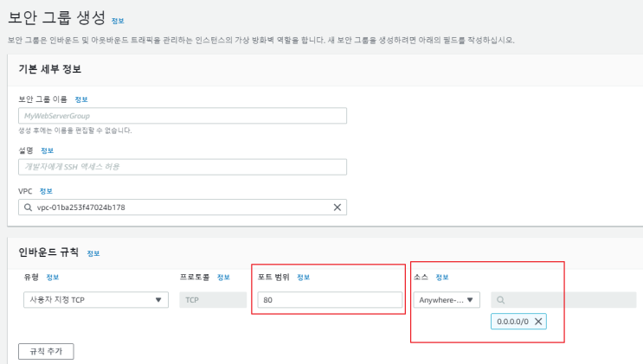This screenshot has width=643, height=364.
Task: Click the 0.0.0.0/0 CIDR text
Action: 512,322
